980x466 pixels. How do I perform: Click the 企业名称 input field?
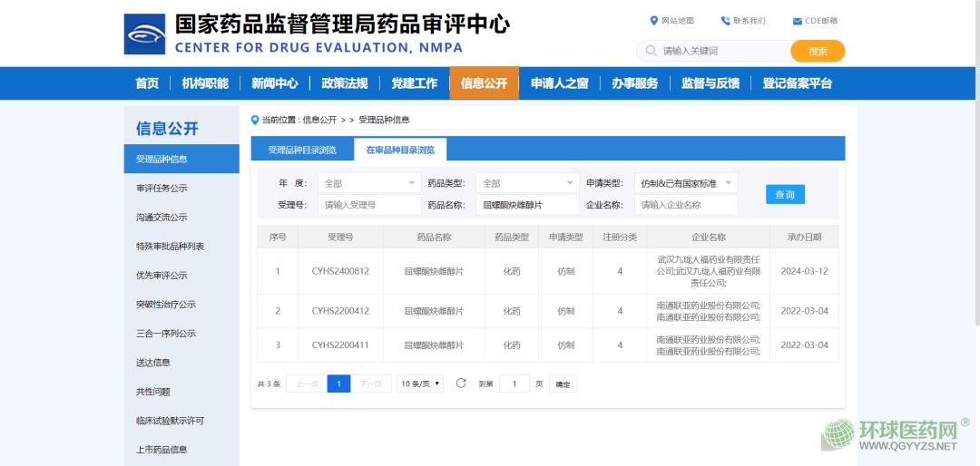685,205
